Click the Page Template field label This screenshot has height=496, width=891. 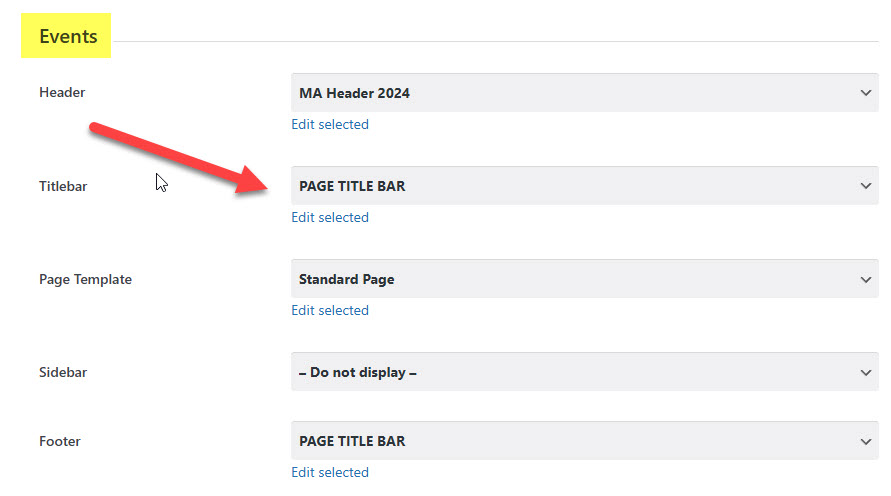click(85, 280)
